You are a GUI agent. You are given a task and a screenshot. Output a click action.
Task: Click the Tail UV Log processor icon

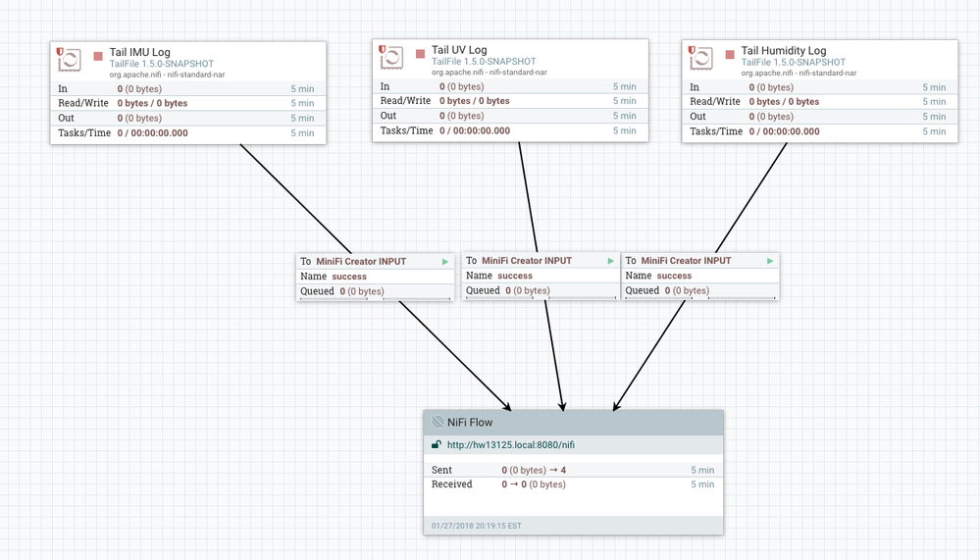point(391,58)
